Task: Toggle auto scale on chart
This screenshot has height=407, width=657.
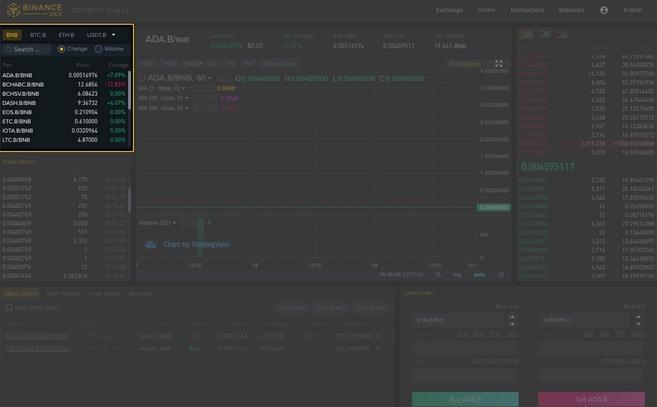Action: pyautogui.click(x=479, y=275)
